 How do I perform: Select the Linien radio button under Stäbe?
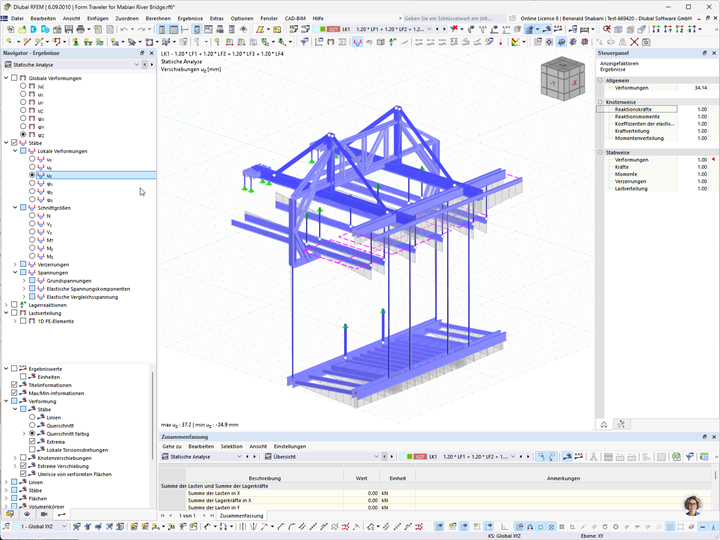(x=32, y=417)
